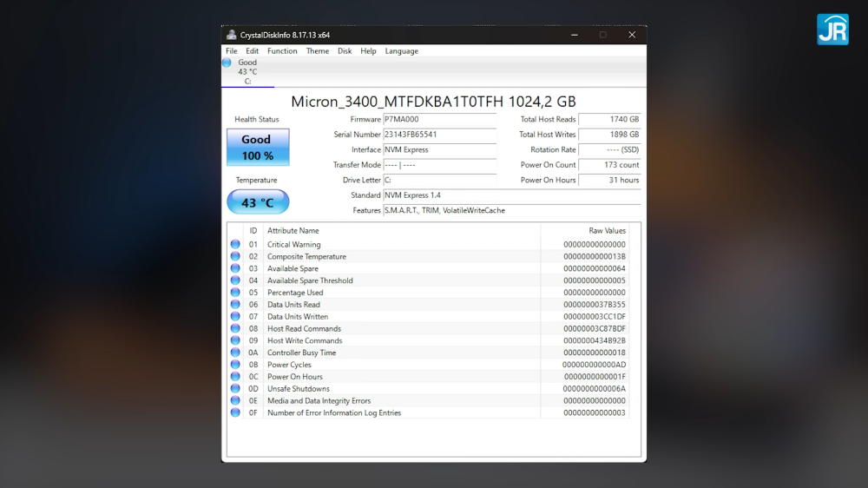Click status orb for Data Units Written row
The width and height of the screenshot is (868, 488).
[235, 316]
